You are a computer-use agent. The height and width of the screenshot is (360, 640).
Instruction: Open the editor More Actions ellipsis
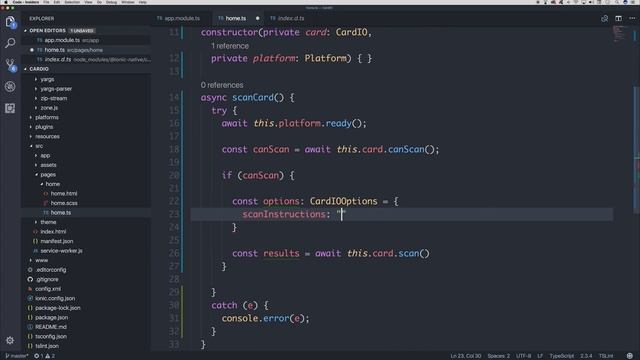coord(632,18)
